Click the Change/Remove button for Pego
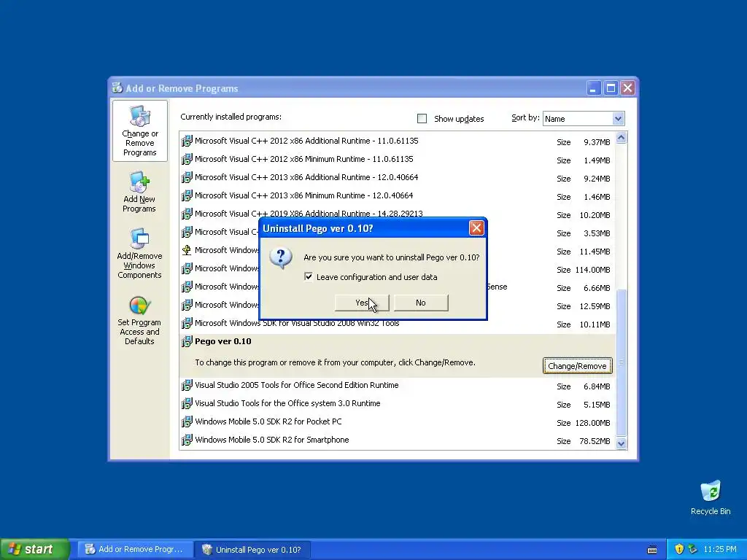 [578, 366]
